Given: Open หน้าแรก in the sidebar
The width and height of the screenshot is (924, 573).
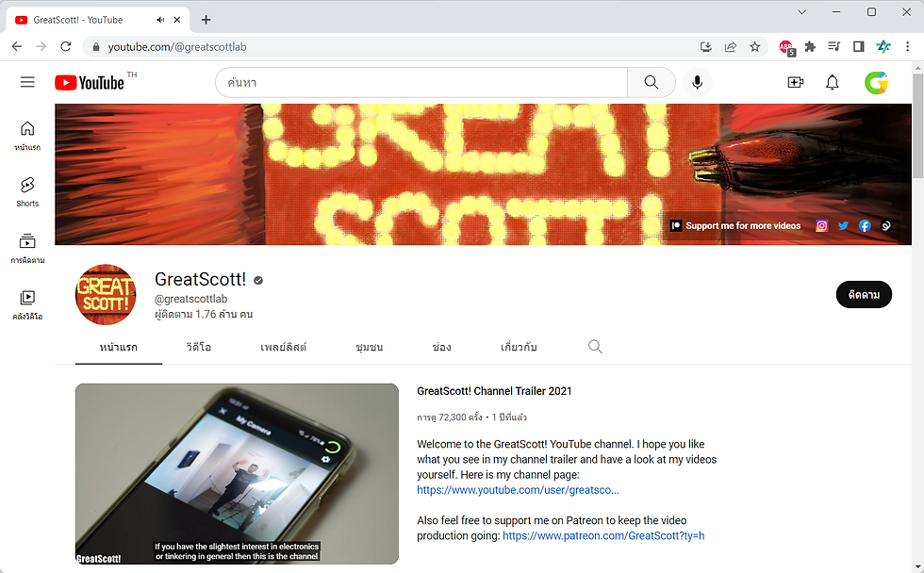Looking at the screenshot, I should (x=27, y=136).
